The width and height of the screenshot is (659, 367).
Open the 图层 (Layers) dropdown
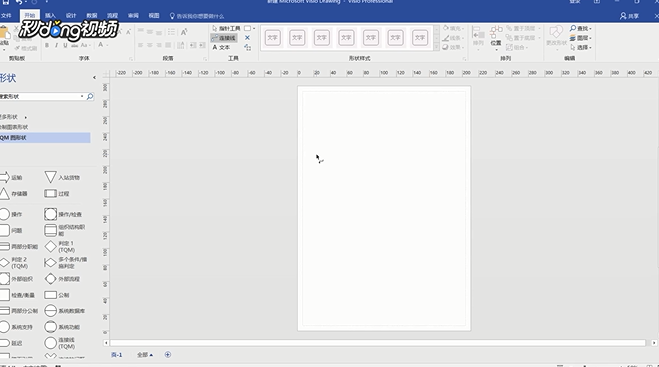[581, 38]
